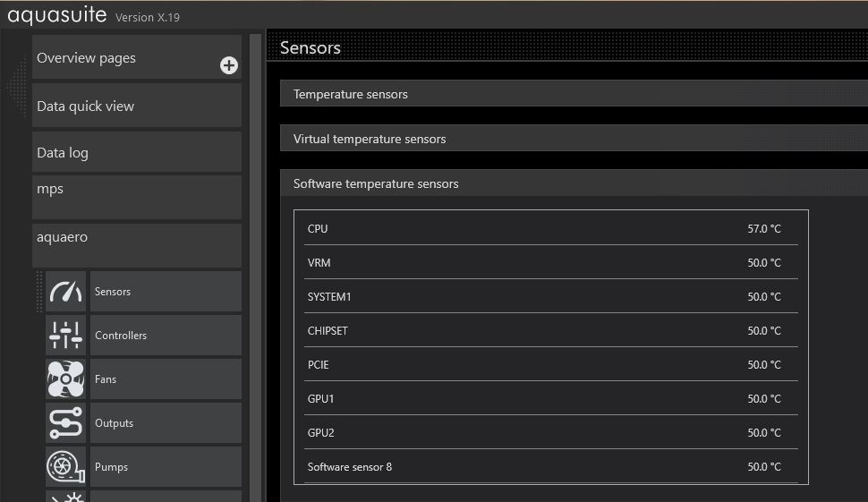Click the Pumps icon in sidebar
This screenshot has height=502, width=868.
65,467
